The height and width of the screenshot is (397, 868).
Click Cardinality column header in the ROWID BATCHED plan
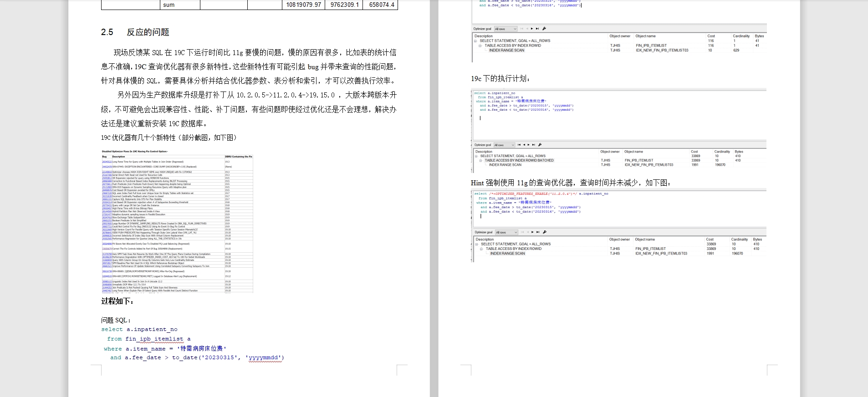tap(722, 152)
